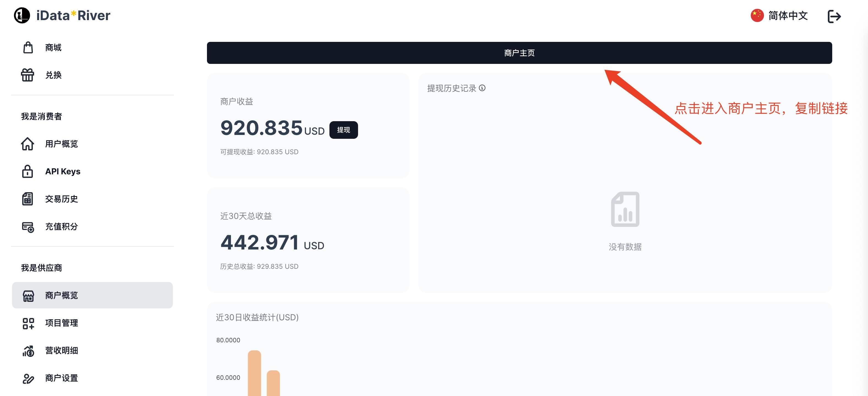Open the 简体中文 language selector
The width and height of the screenshot is (868, 396).
tap(779, 15)
